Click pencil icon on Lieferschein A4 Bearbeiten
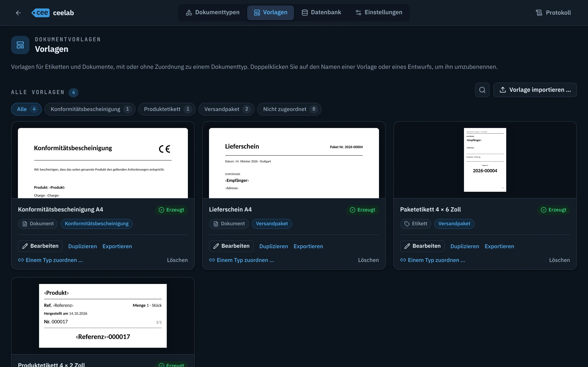Image resolution: width=588 pixels, height=367 pixels. (x=216, y=246)
